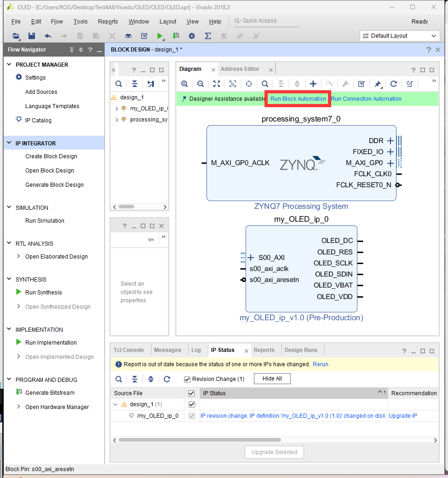The image size is (448, 478).
Task: Click the wrench Customize Block icon
Action: point(345,84)
